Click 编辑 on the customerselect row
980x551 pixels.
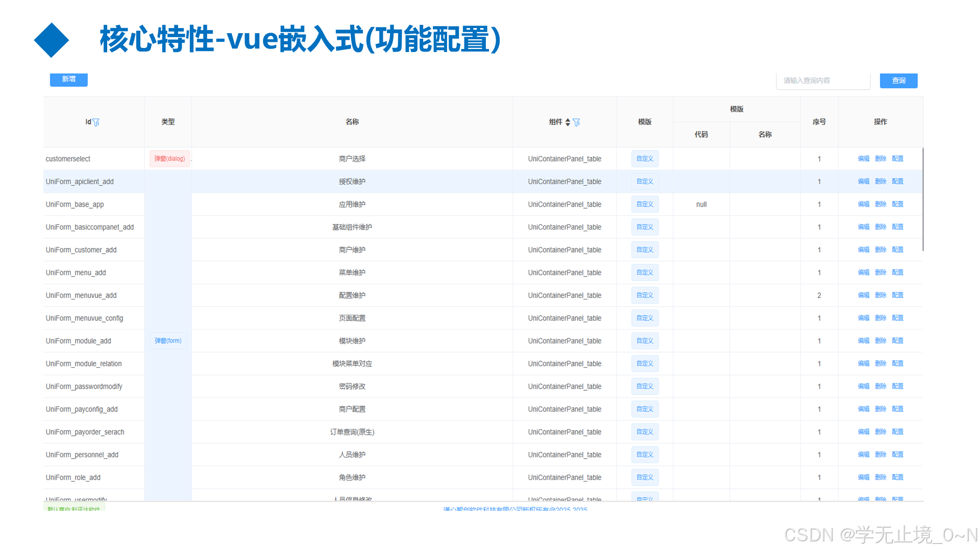click(864, 159)
